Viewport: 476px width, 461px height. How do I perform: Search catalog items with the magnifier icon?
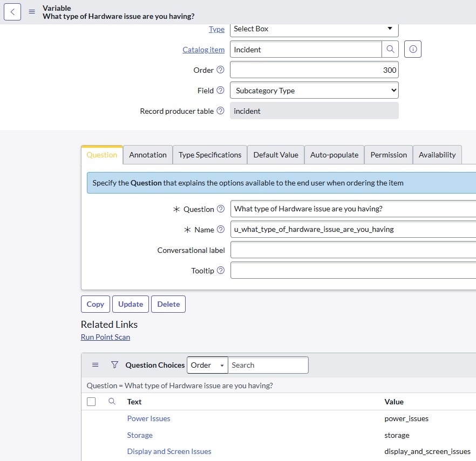390,49
